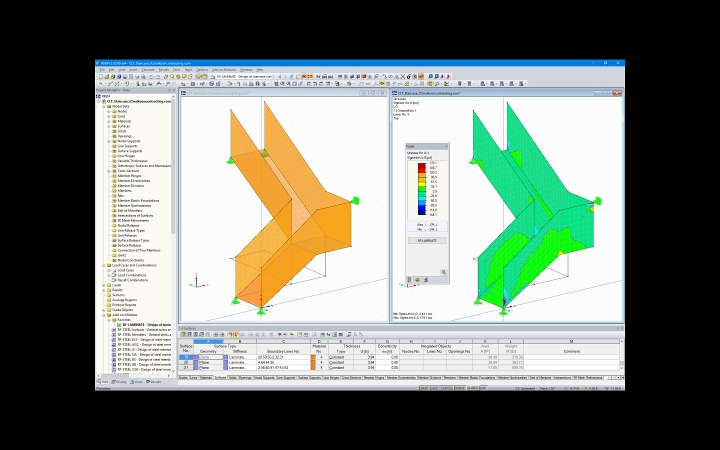Click the third icon at Panel bottom

pos(426,279)
